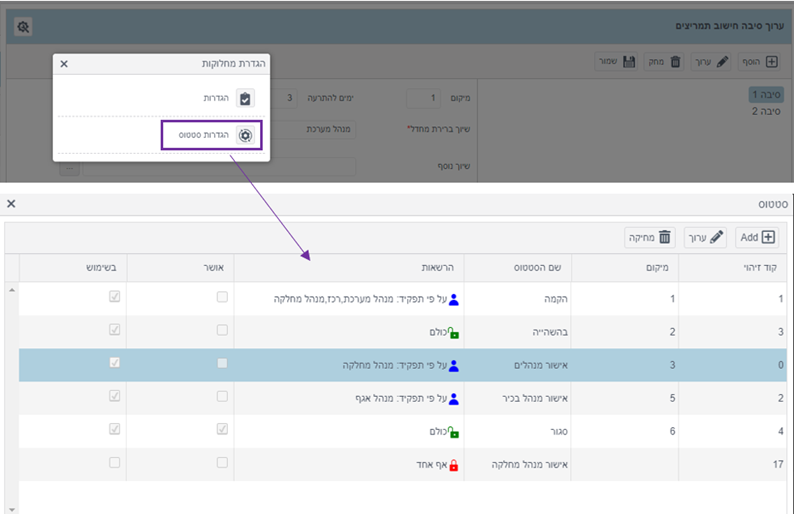Sort by the מיקום column header
The width and height of the screenshot is (794, 514).
625,267
